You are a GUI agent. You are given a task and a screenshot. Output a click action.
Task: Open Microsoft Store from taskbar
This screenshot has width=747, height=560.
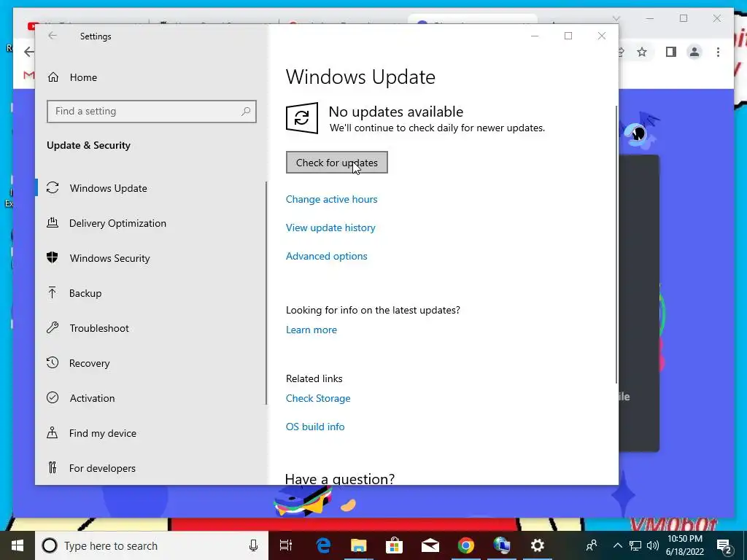point(395,545)
